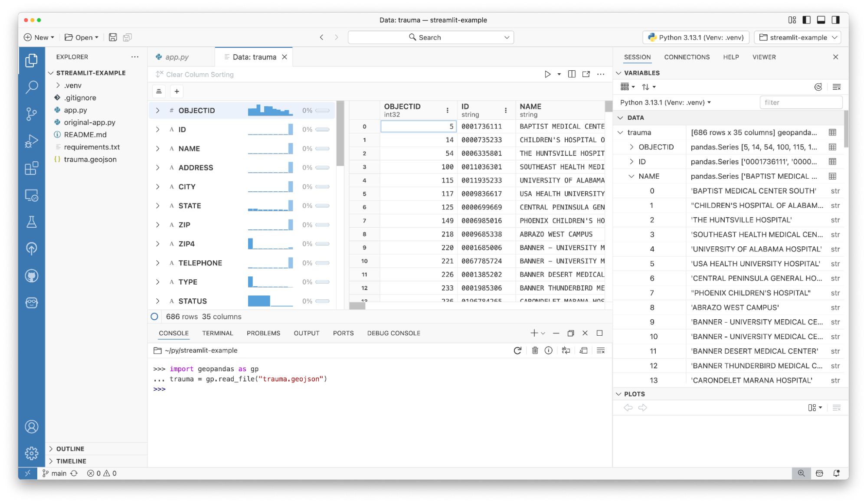Open the Extensions view icon
Screen dimensions: 867x504
[31, 168]
